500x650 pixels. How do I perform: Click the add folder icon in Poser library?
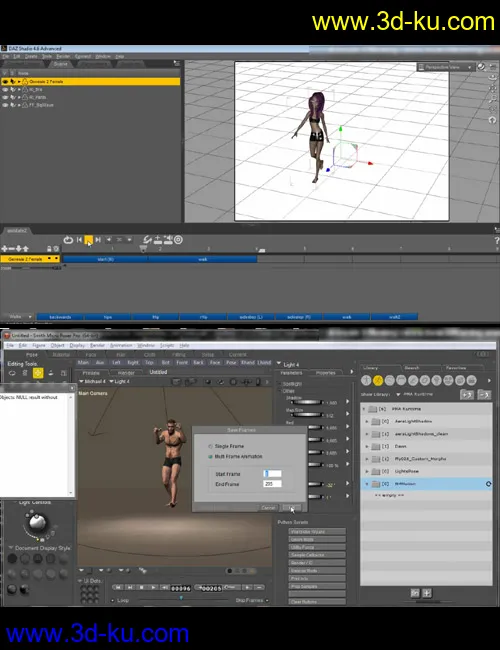[467, 395]
